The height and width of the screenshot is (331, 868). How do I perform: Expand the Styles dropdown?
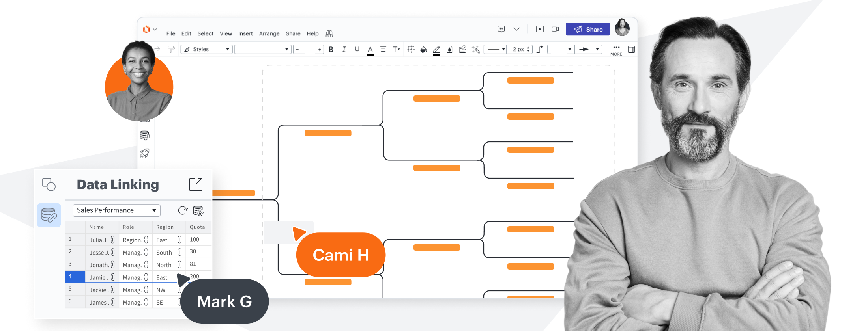[206, 49]
